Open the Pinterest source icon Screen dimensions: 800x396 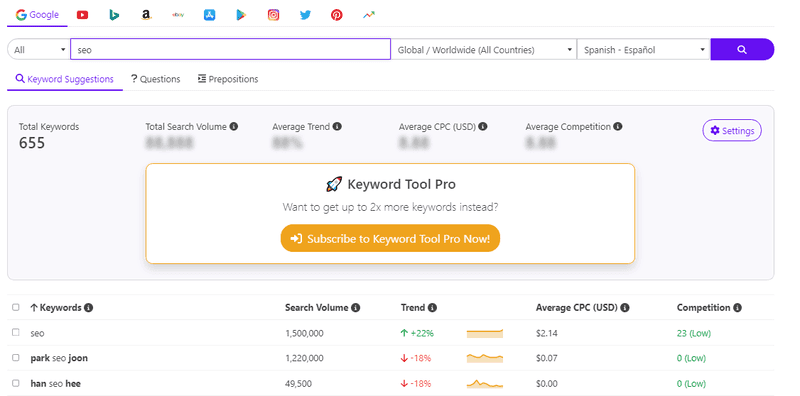click(x=337, y=15)
